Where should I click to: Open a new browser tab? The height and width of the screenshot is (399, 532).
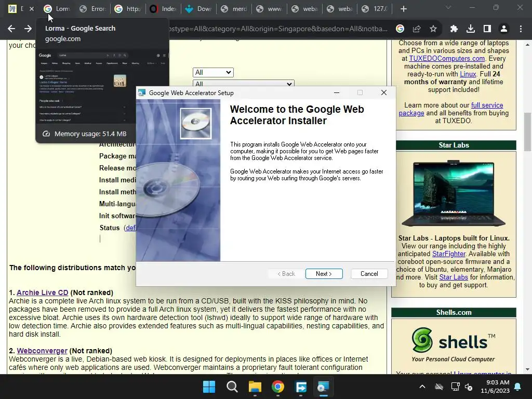[x=403, y=9]
